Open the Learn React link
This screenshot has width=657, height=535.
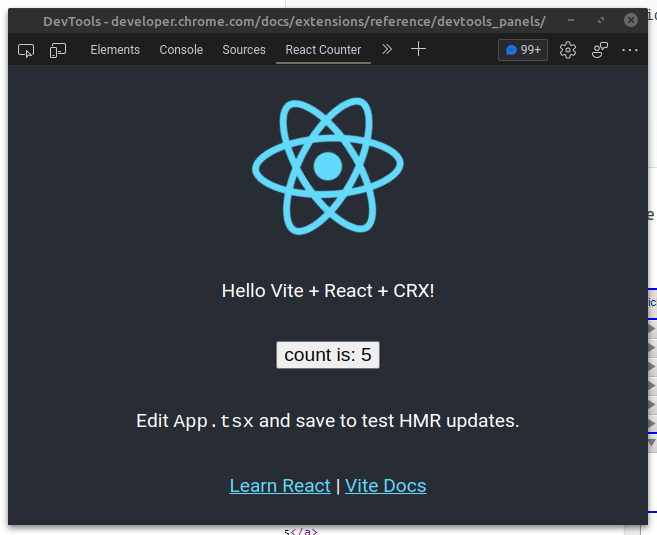pyautogui.click(x=280, y=486)
